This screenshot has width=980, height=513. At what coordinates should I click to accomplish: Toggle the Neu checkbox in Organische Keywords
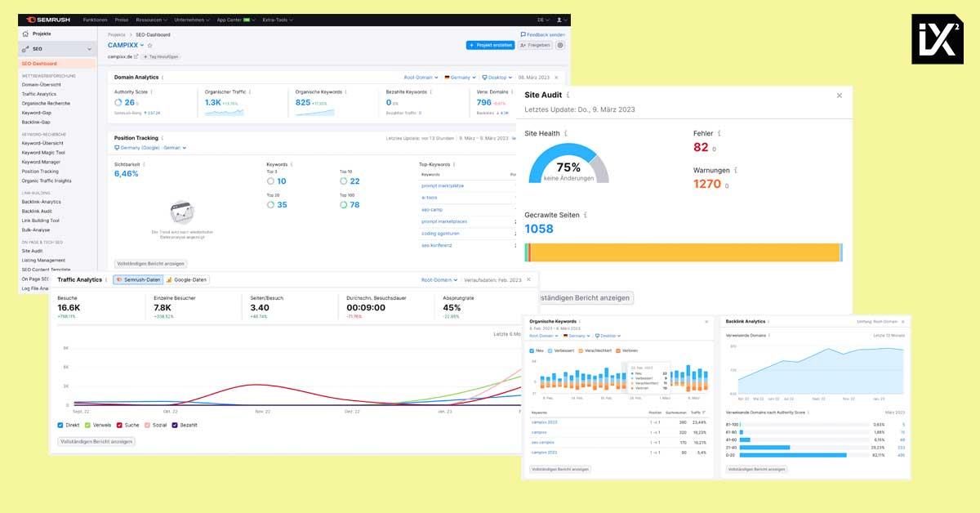(x=532, y=351)
